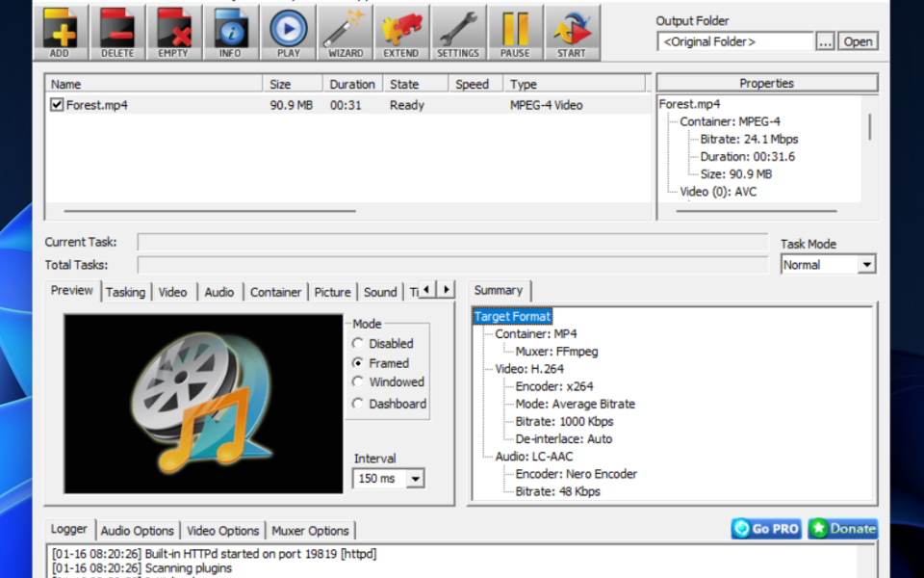The height and width of the screenshot is (578, 924).
Task: Open the Logger tab
Action: pos(69,529)
